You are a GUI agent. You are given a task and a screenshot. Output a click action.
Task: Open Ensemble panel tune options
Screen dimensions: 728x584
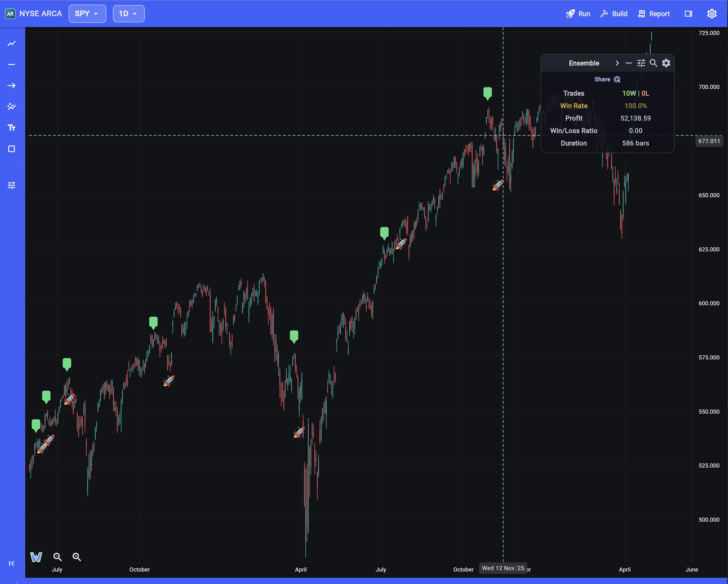coord(641,63)
